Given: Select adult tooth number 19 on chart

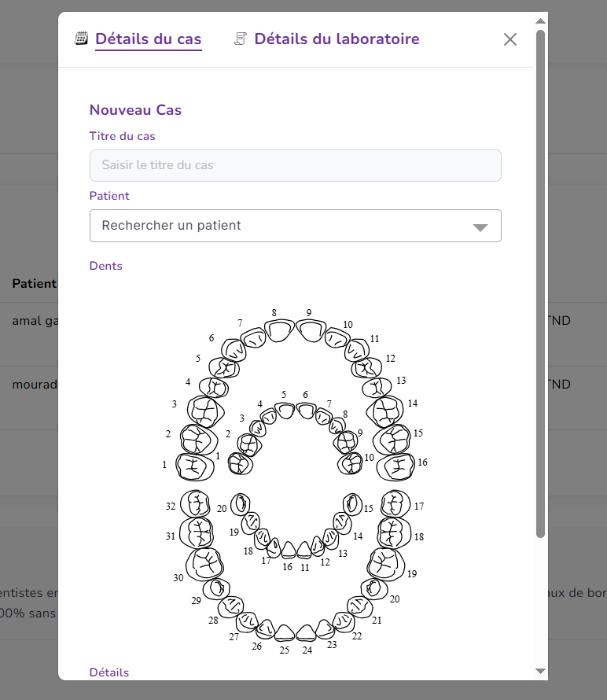Looking at the screenshot, I should coord(385,562).
